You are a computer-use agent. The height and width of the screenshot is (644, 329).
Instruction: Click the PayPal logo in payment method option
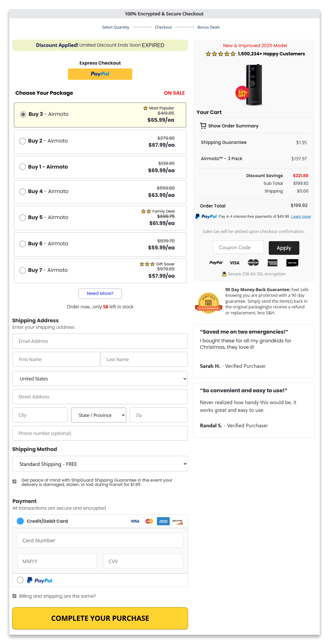point(40,581)
